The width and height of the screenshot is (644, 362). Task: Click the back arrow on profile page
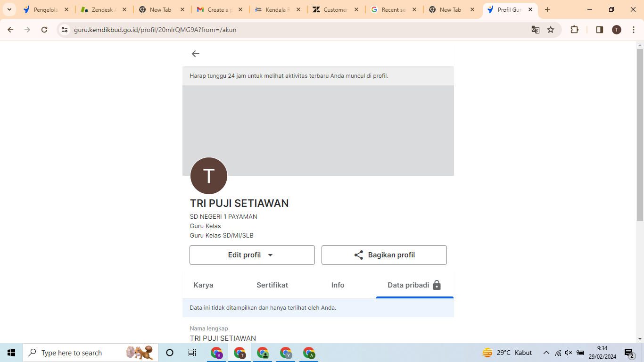(x=196, y=54)
